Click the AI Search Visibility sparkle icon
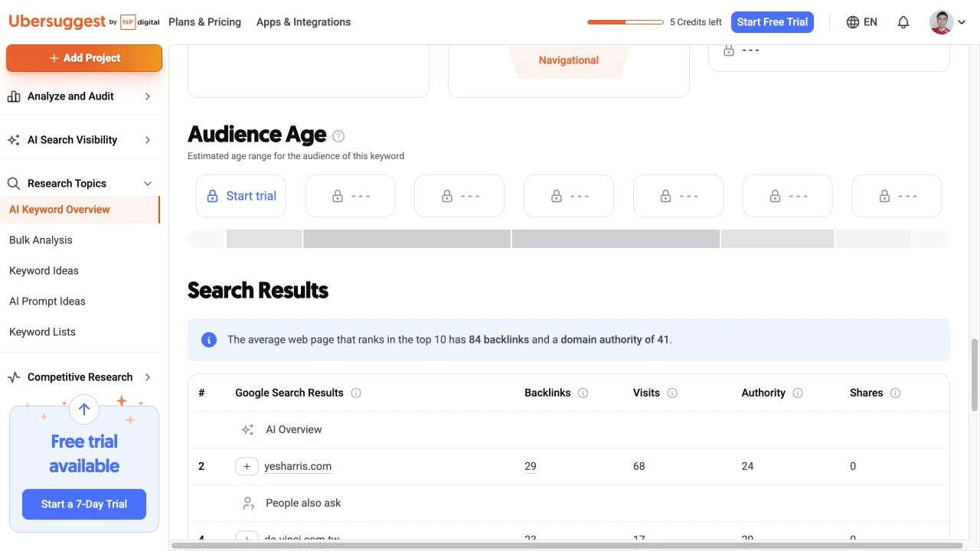The image size is (980, 551). pos(14,140)
